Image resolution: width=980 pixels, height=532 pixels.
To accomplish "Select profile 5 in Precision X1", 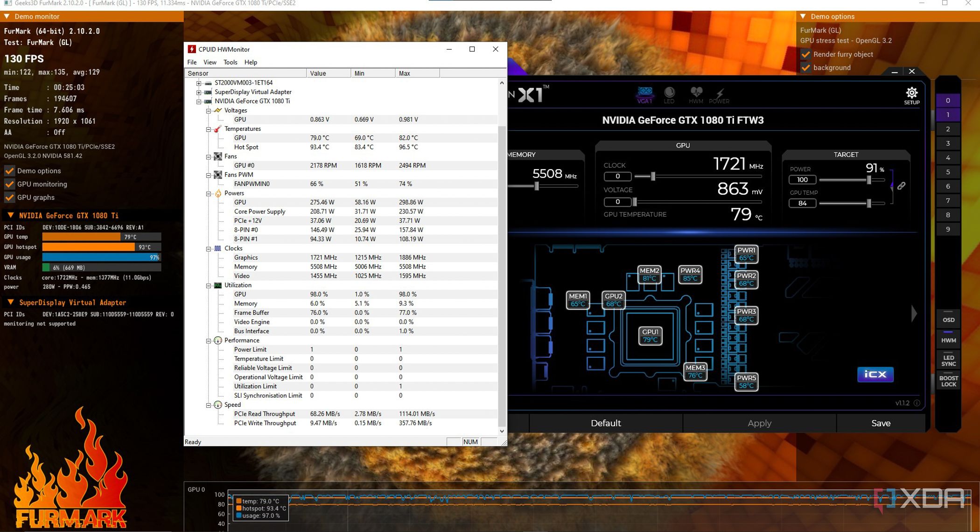I will tap(948, 172).
